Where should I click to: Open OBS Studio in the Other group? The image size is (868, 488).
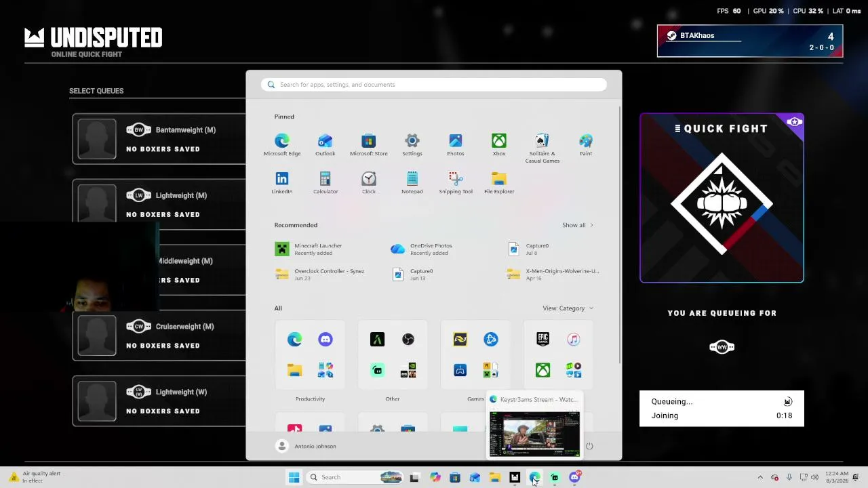pos(408,340)
